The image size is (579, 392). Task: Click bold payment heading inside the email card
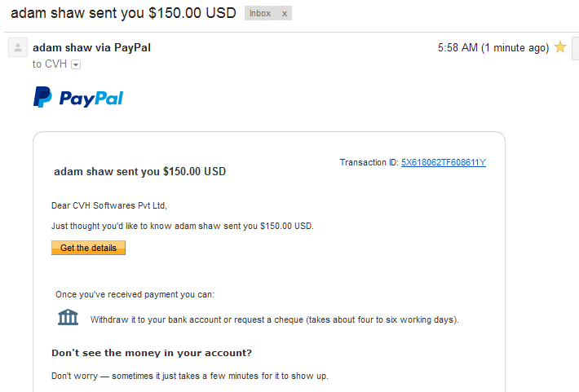pyautogui.click(x=140, y=171)
